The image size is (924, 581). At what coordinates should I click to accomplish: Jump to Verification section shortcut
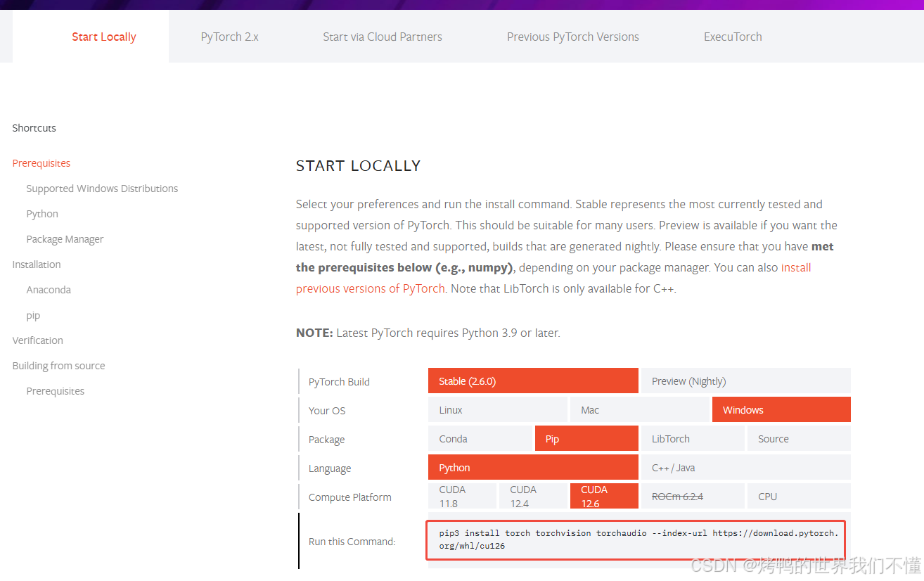coord(37,340)
